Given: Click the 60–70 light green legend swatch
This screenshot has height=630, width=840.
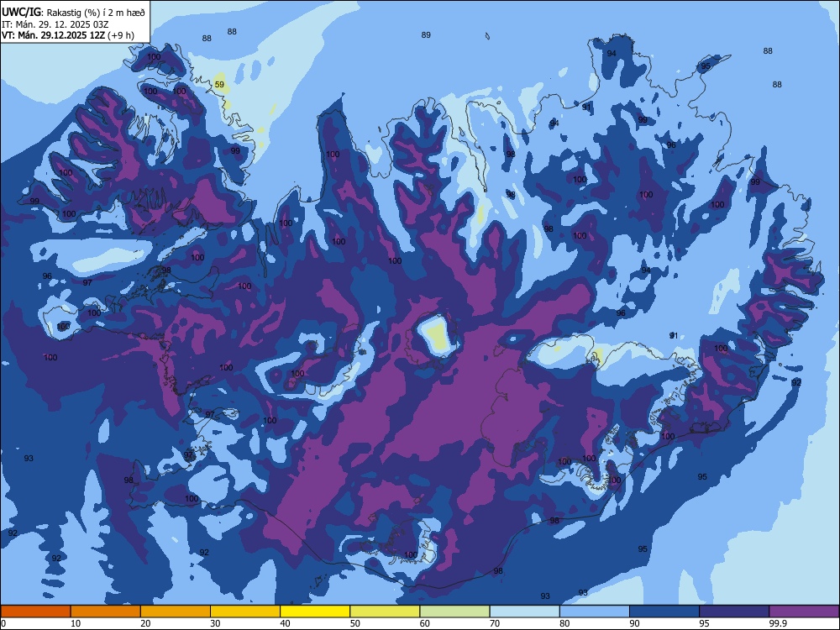Looking at the screenshot, I should click(x=454, y=612).
